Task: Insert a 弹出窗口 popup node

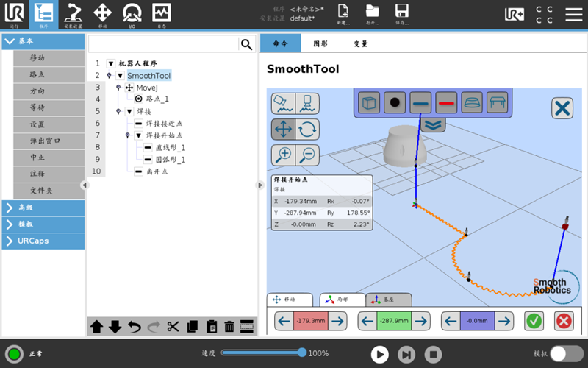Action: click(49, 141)
